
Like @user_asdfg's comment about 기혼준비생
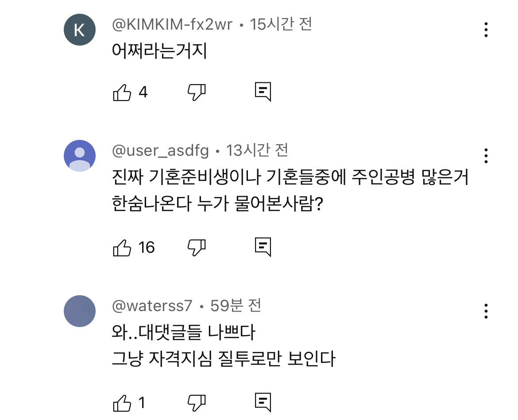123,247
